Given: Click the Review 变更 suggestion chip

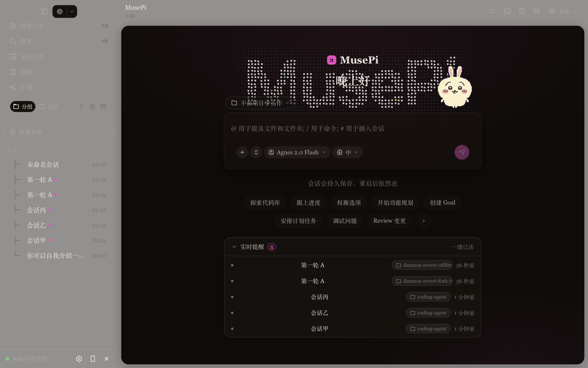Looking at the screenshot, I should point(390,221).
